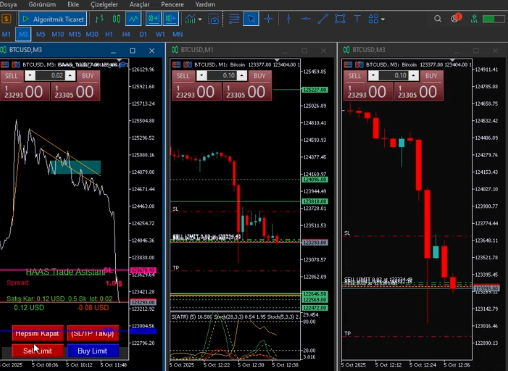Open the Görünüm menu
This screenshot has height=371, width=508.
[x=42, y=4]
